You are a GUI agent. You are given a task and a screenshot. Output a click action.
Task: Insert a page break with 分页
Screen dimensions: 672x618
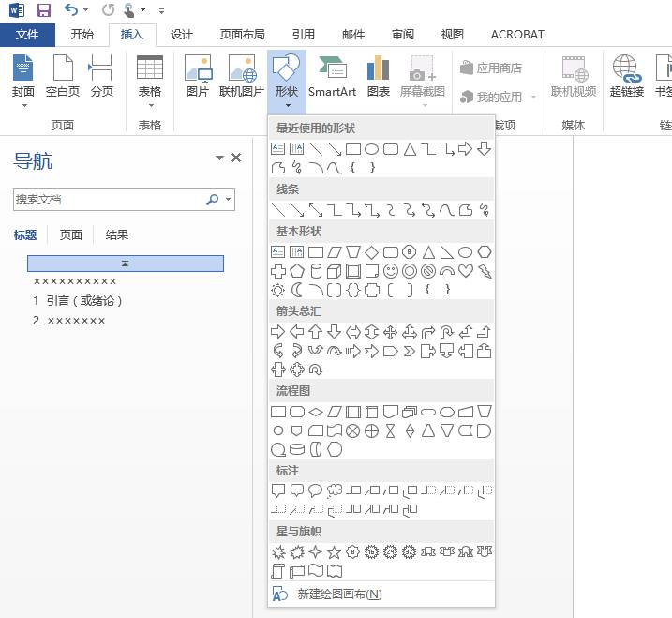(101, 76)
